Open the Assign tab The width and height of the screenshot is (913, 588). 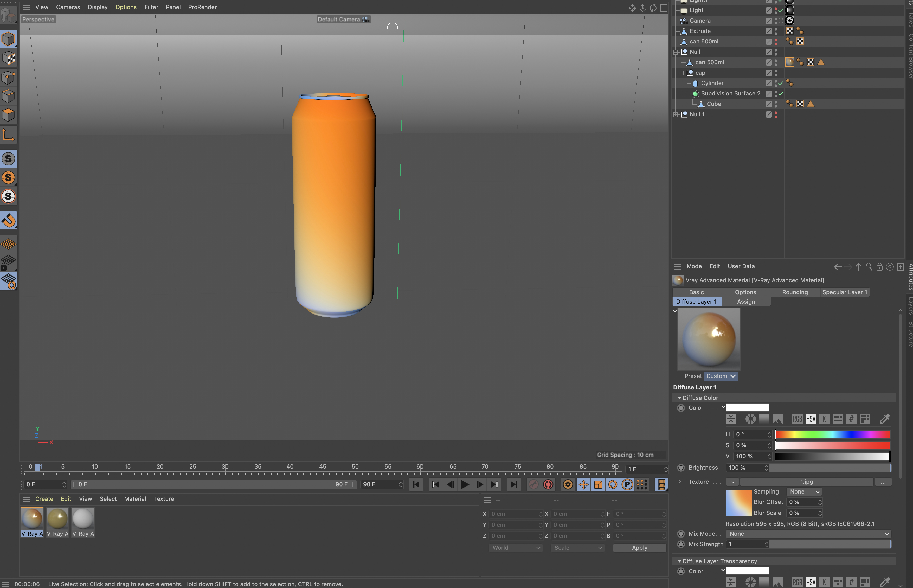click(x=746, y=302)
